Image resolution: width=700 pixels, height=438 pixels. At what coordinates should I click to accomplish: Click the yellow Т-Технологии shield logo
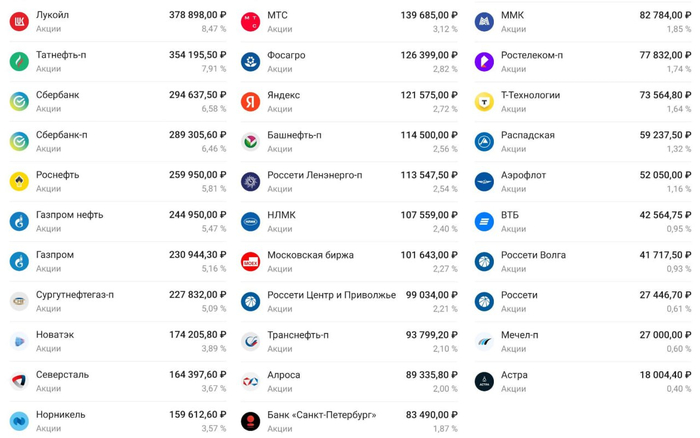(484, 102)
